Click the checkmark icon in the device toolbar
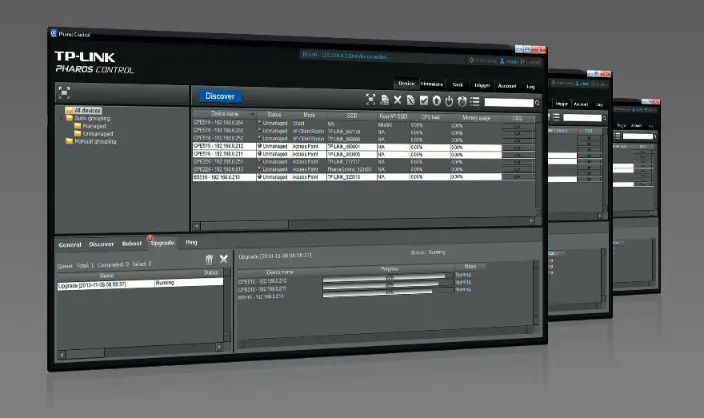This screenshot has width=704, height=418. pos(423,101)
